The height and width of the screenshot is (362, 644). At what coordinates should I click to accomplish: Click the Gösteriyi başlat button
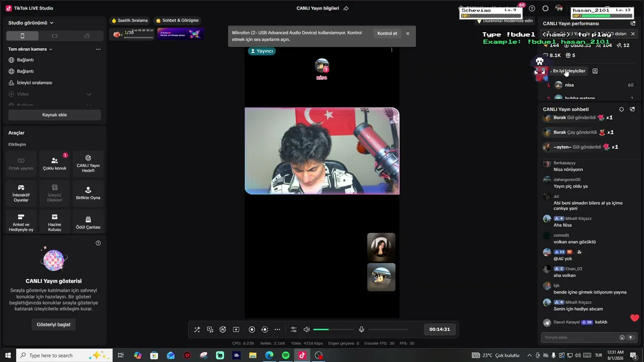(53, 324)
